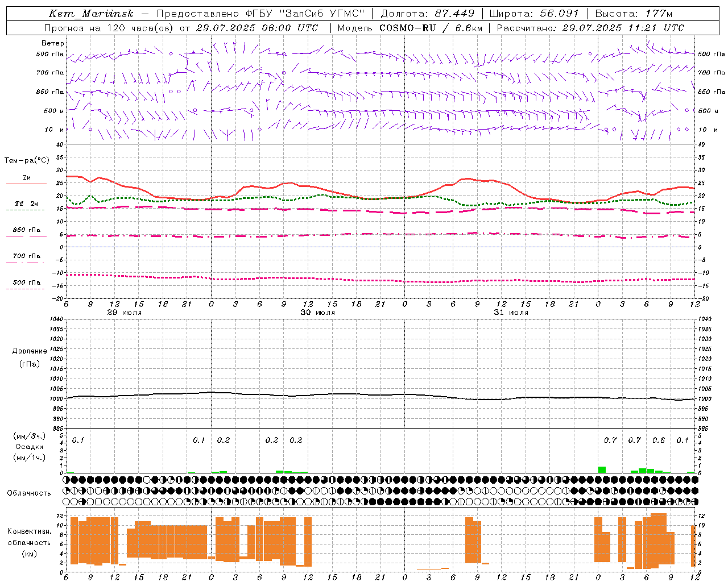Screen dimensions: 728x582
Task: Click the red 2м temperature legend line
Action: tap(26, 184)
